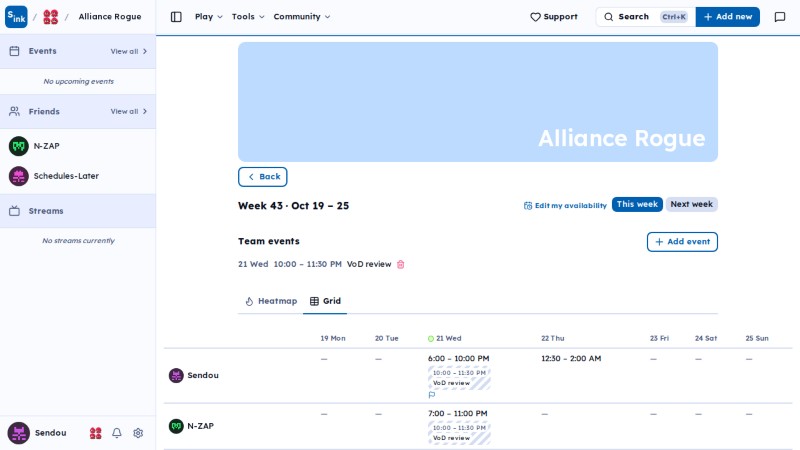Open settings gear icon
Screen dimensions: 800x450
click(138, 433)
